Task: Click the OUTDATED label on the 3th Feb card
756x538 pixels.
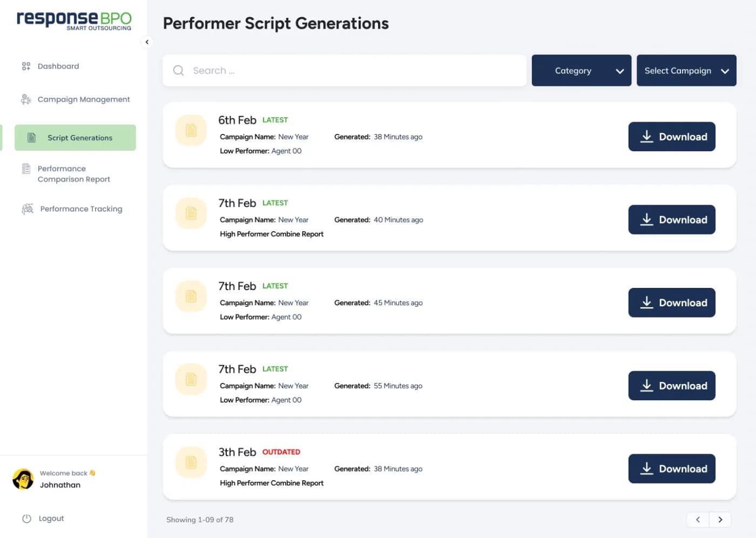Action: 281,452
